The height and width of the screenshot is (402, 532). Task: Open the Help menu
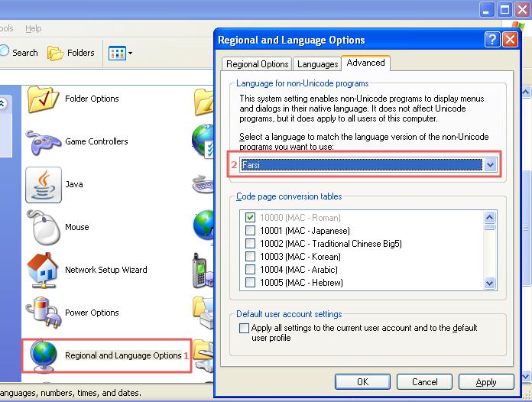click(34, 28)
